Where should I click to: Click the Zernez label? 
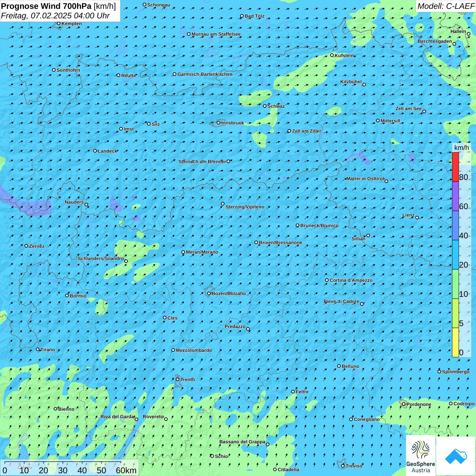click(x=37, y=246)
